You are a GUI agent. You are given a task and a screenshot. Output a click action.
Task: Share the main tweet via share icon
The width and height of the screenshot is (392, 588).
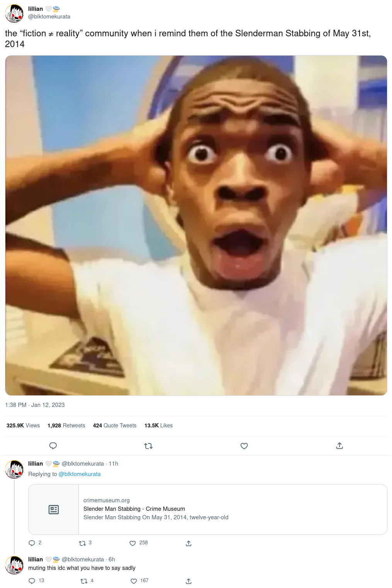point(339,446)
